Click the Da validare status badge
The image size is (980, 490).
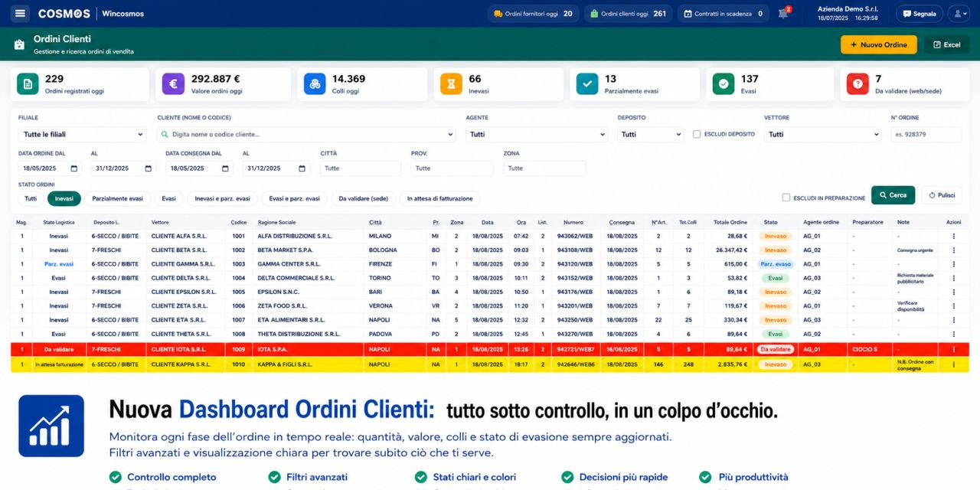(x=776, y=349)
